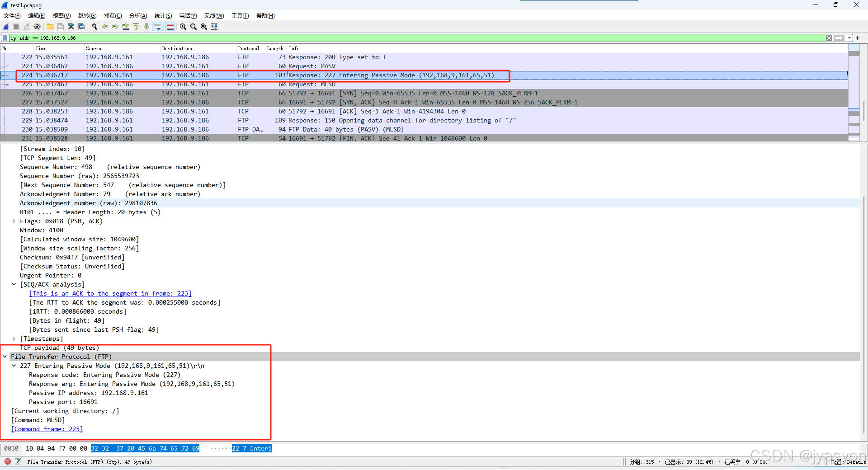Screen dimensions: 868x470
Task: Click the expert information dot in status bar
Action: 7,462
